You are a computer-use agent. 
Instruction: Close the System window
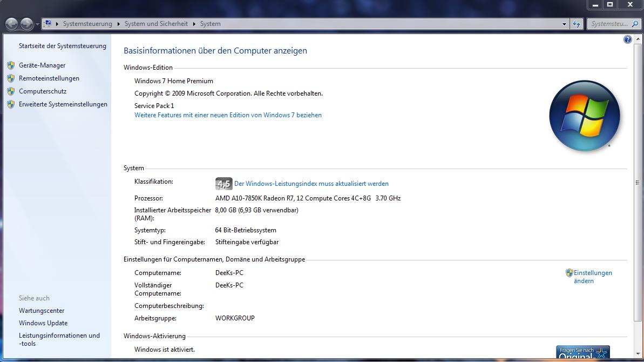coord(630,4)
